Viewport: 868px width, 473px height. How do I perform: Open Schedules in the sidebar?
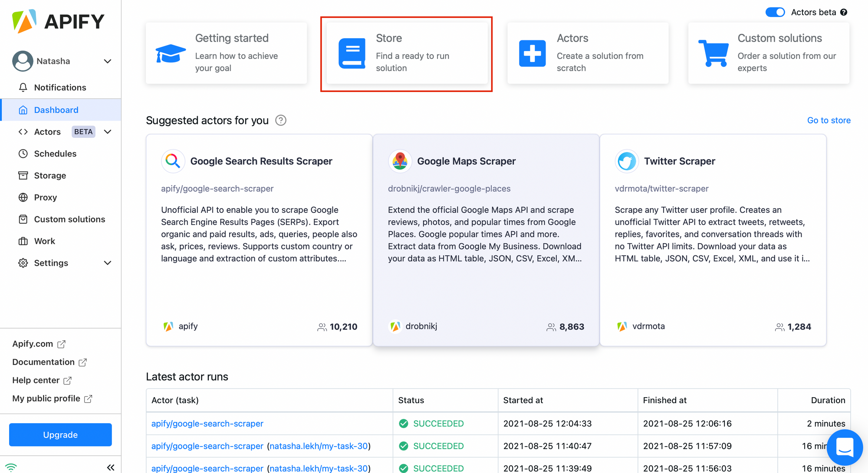point(55,153)
